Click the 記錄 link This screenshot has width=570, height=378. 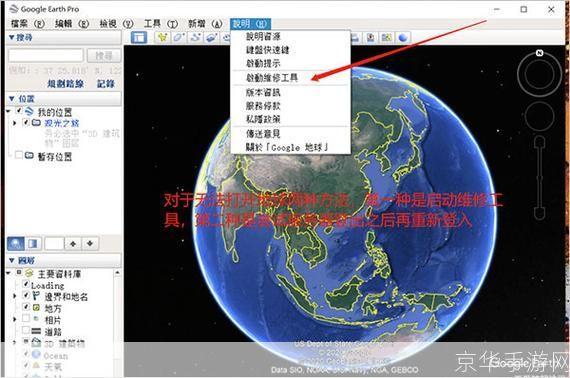tap(106, 84)
